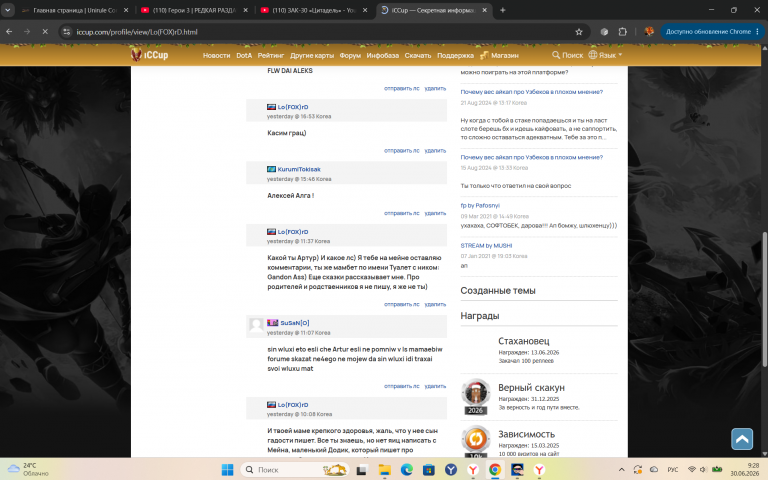
Task: Click the Стахановец award title
Action: [x=524, y=341]
